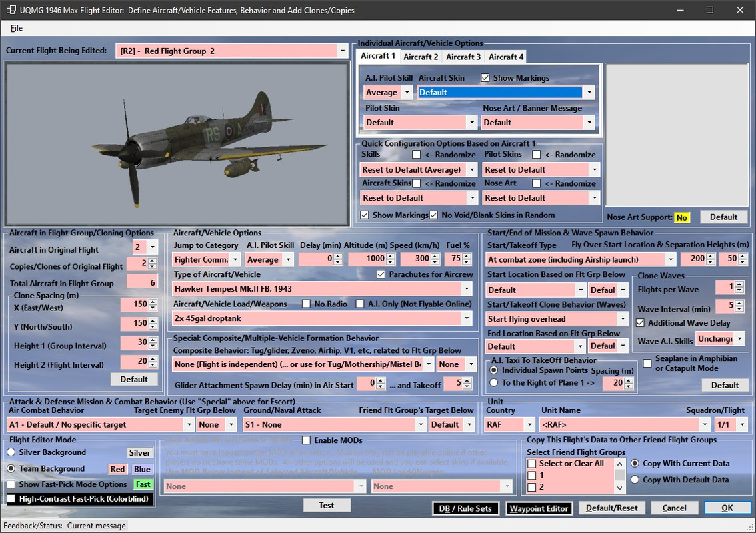The image size is (756, 533).
Task: Click the Silver background color button
Action: tap(139, 452)
